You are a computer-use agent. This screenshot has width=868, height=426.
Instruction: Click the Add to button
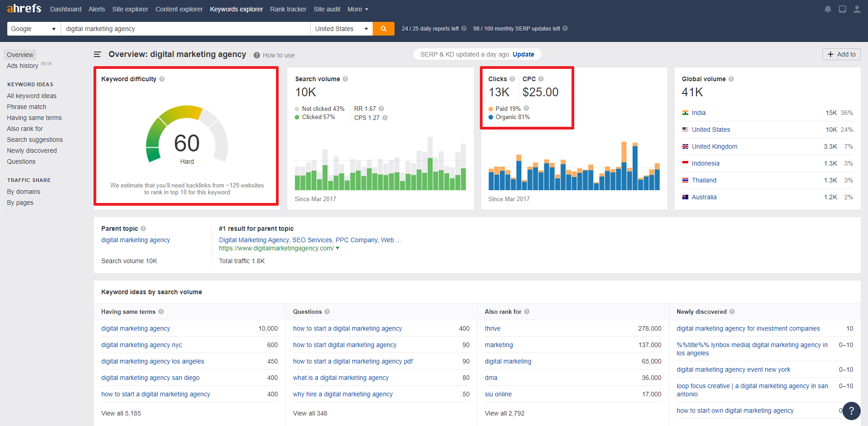(842, 54)
